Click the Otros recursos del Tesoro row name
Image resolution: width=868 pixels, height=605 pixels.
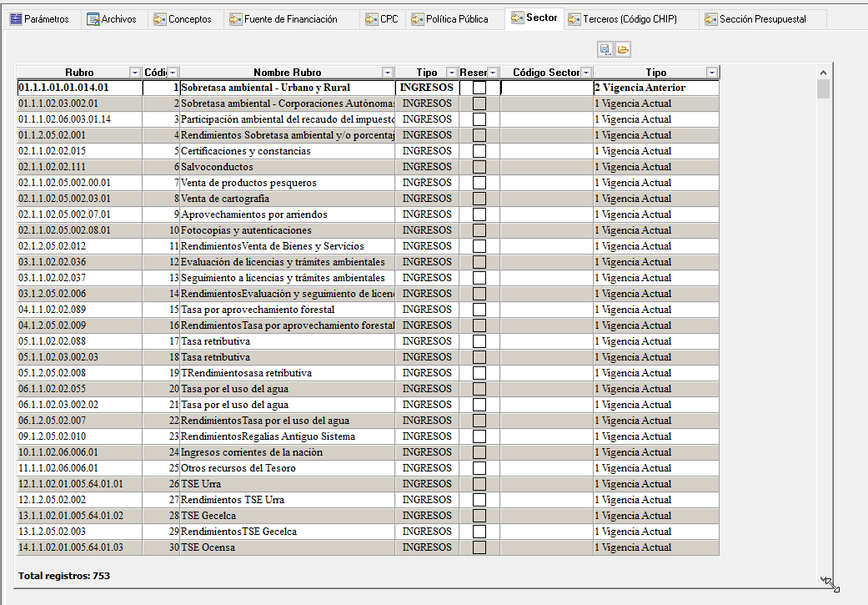click(x=238, y=468)
